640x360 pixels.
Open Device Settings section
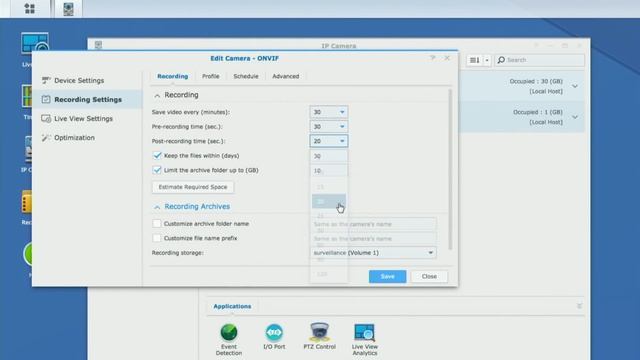87,80
